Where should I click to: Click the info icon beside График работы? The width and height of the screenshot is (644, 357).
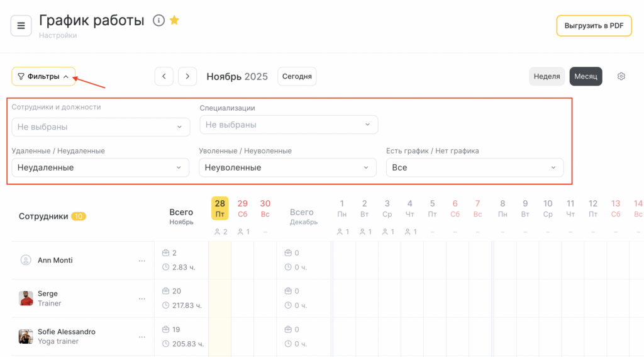158,21
